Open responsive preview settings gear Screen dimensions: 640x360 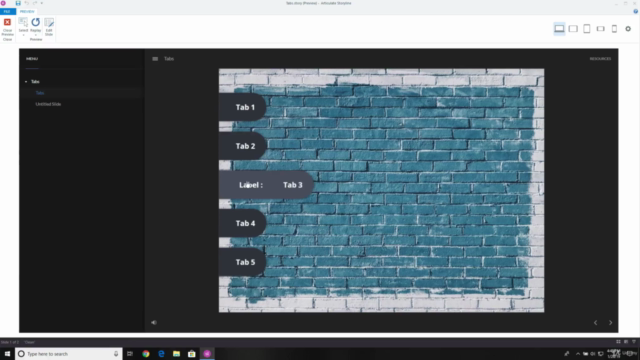click(628, 29)
